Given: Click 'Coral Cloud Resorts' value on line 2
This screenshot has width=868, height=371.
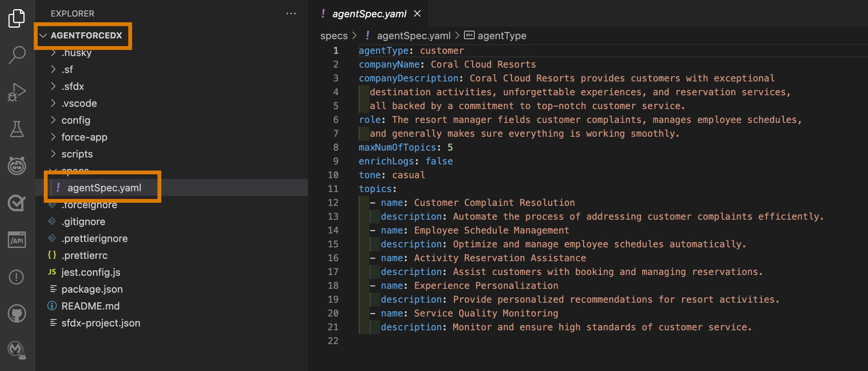Looking at the screenshot, I should 483,65.
